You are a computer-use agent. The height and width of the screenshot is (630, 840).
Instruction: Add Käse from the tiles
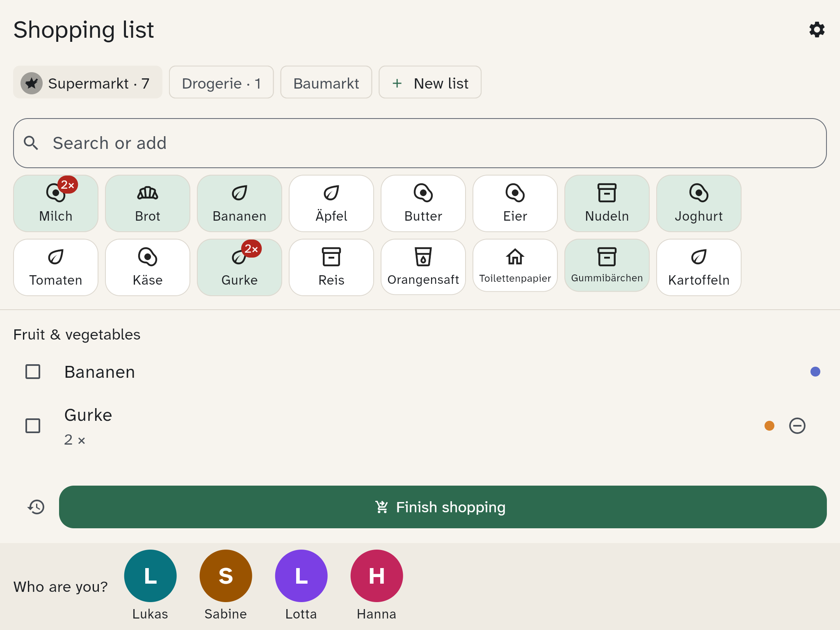pyautogui.click(x=148, y=267)
